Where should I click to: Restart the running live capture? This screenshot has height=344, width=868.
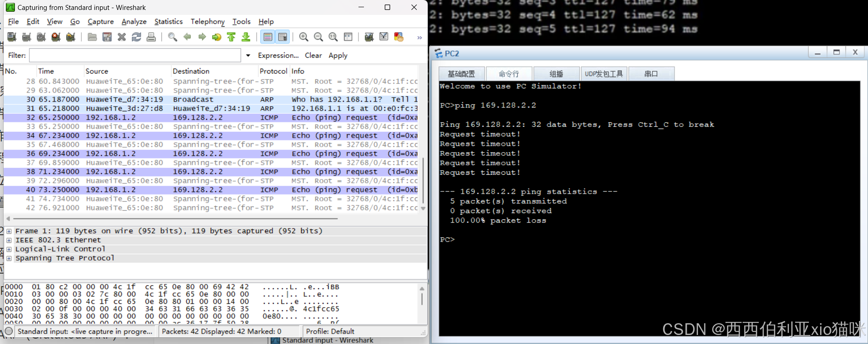click(71, 37)
